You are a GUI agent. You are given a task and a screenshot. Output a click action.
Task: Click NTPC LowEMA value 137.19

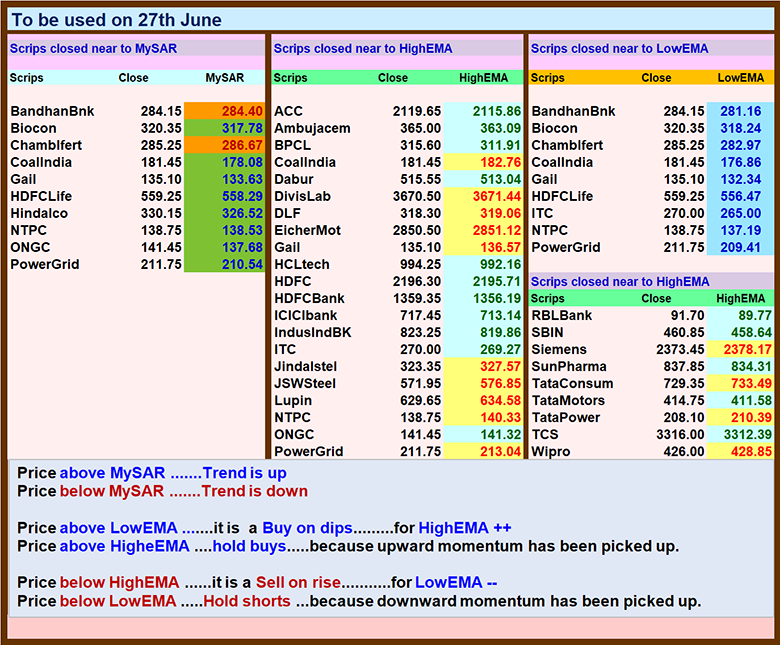coord(741,230)
